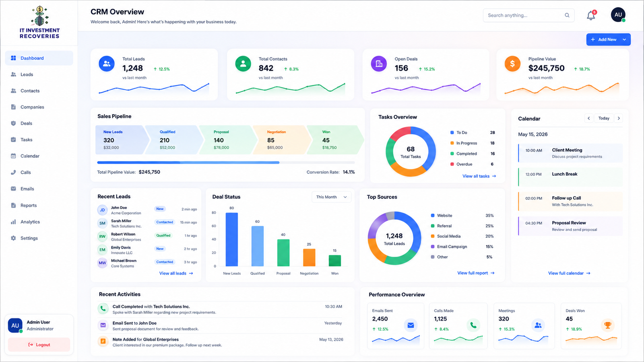
Task: Click the JD avatar for John Doe
Action: click(102, 210)
